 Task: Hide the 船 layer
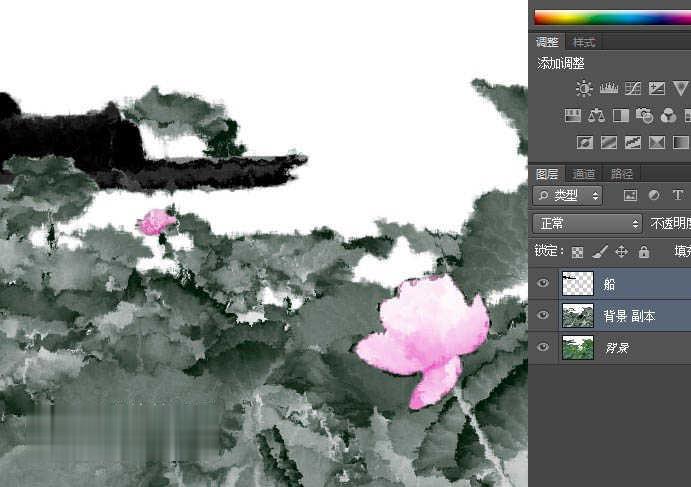click(543, 283)
